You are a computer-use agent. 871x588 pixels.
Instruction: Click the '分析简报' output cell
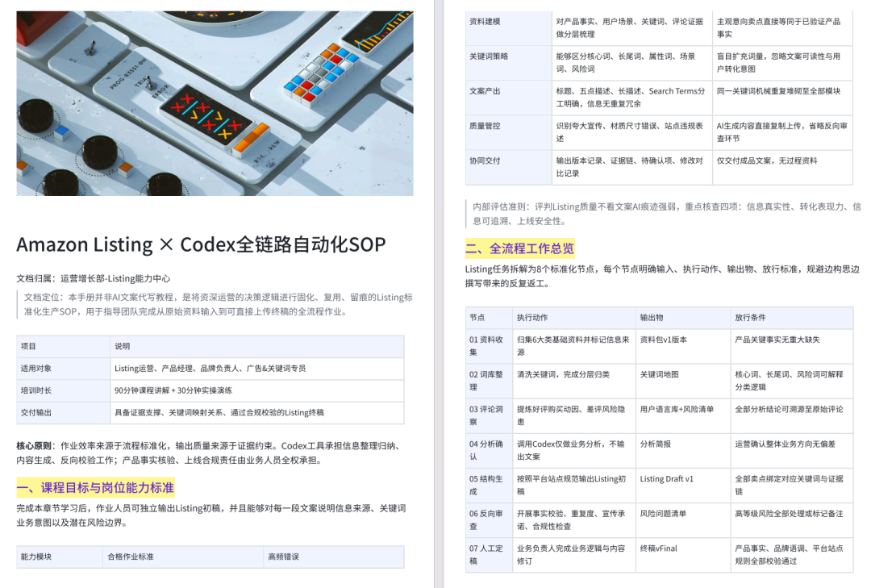tap(683, 451)
